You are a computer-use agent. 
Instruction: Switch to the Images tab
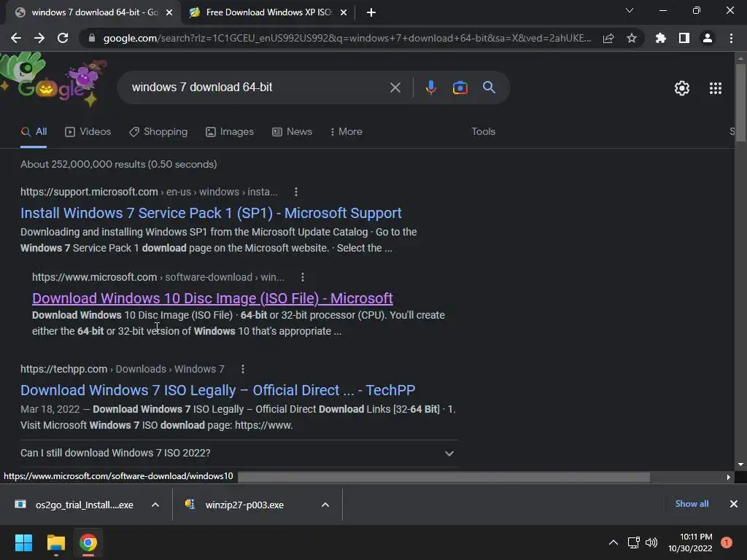(x=230, y=132)
